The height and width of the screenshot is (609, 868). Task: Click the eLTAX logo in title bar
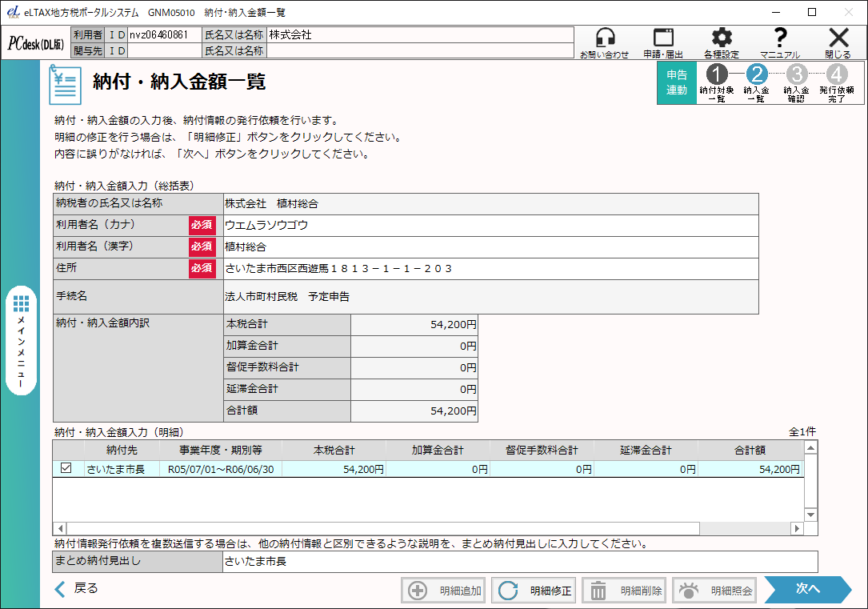14,12
